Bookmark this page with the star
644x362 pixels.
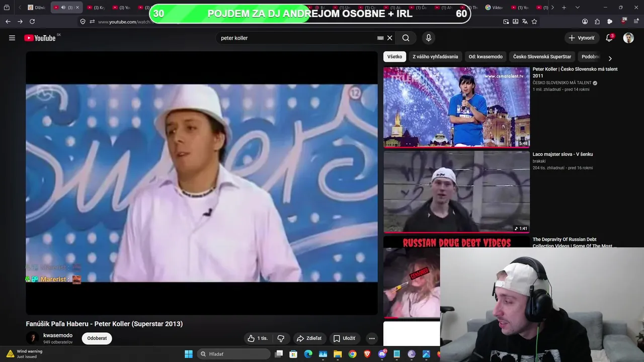tap(534, 22)
